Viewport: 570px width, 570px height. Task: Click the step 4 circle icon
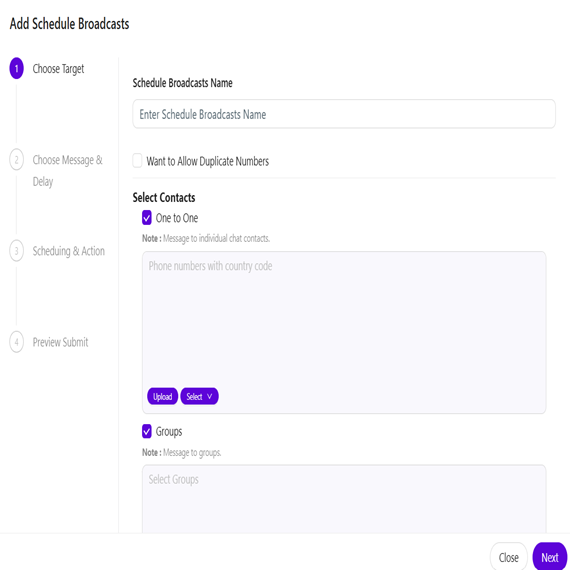click(16, 342)
